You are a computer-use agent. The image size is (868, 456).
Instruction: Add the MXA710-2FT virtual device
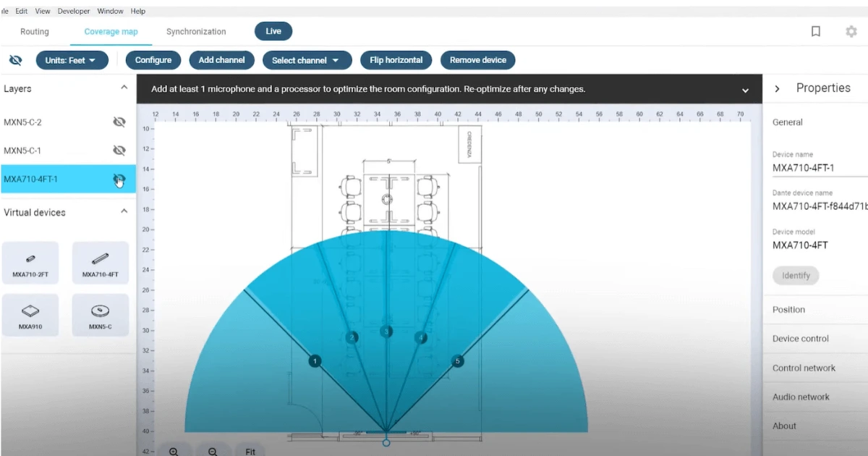tap(30, 263)
